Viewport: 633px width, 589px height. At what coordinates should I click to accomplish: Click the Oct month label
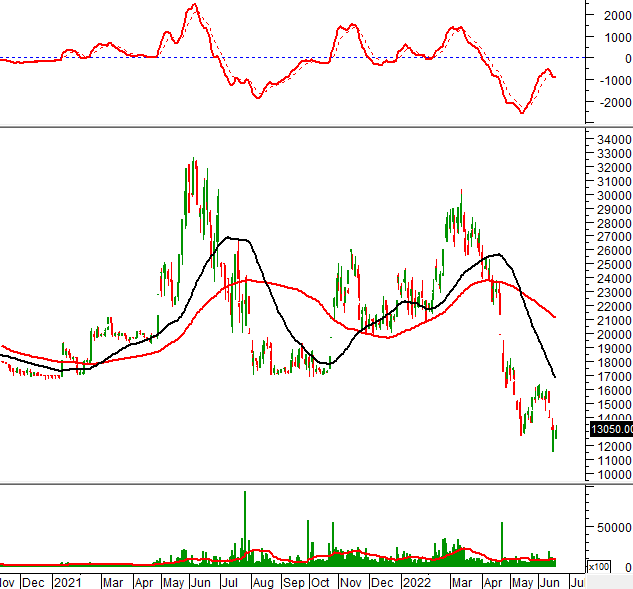pos(320,581)
